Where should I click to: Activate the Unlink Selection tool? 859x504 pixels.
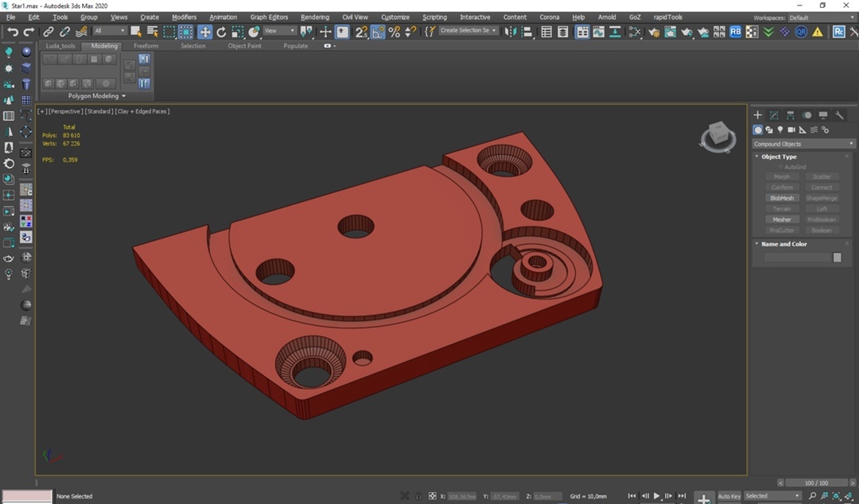pyautogui.click(x=64, y=32)
